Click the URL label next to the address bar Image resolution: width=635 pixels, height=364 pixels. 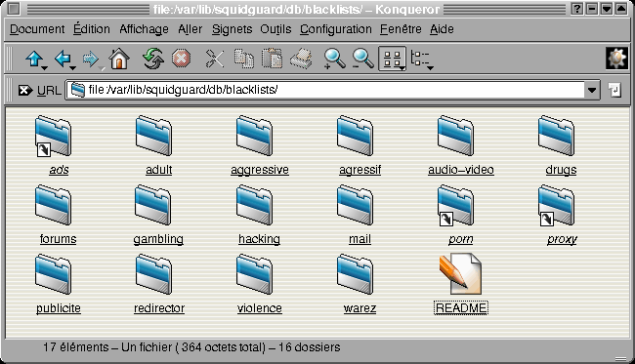coord(49,91)
